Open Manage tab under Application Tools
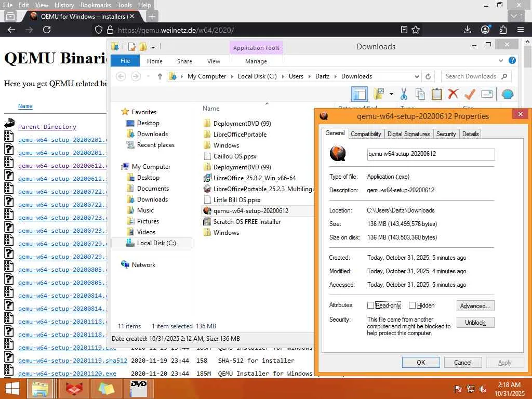The width and height of the screenshot is (532, 399). [x=256, y=61]
